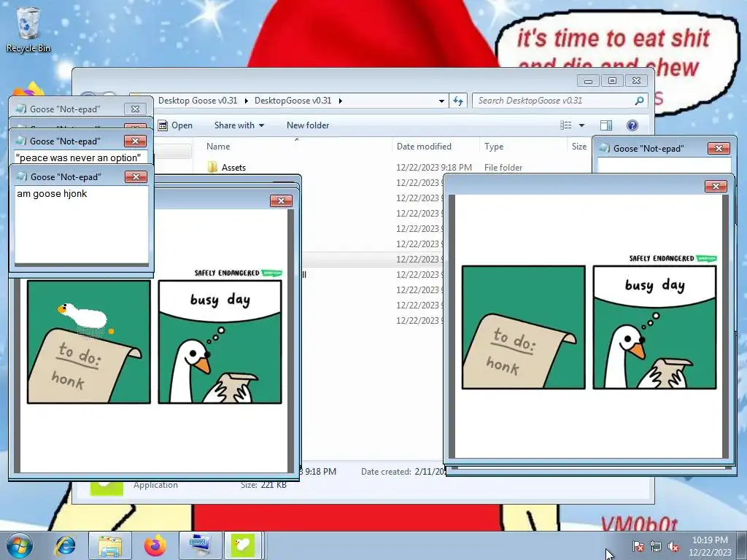Screen dimensions: 747x560
Task: Click the Show desktop button in the taskbar
Action: click(x=741, y=545)
